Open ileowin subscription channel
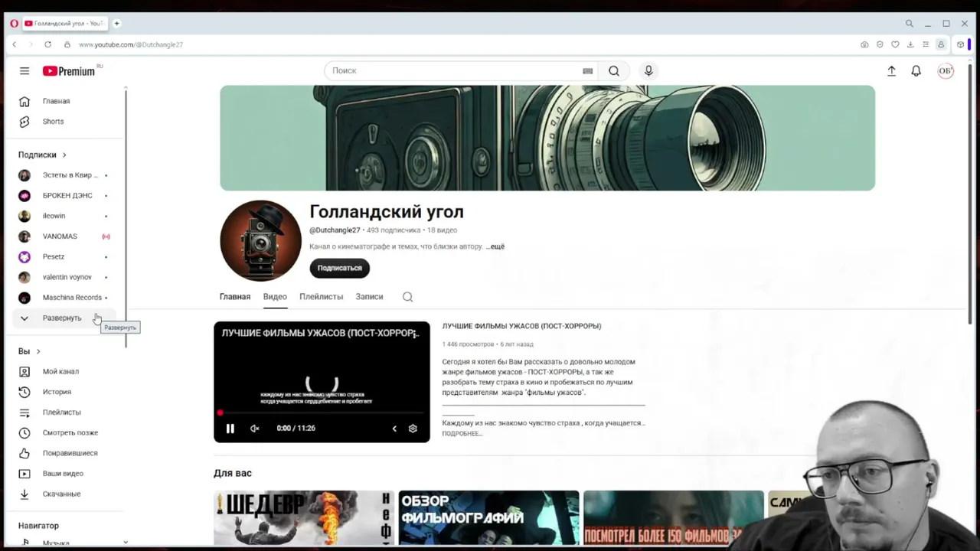This screenshot has height=551, width=980. click(x=65, y=216)
